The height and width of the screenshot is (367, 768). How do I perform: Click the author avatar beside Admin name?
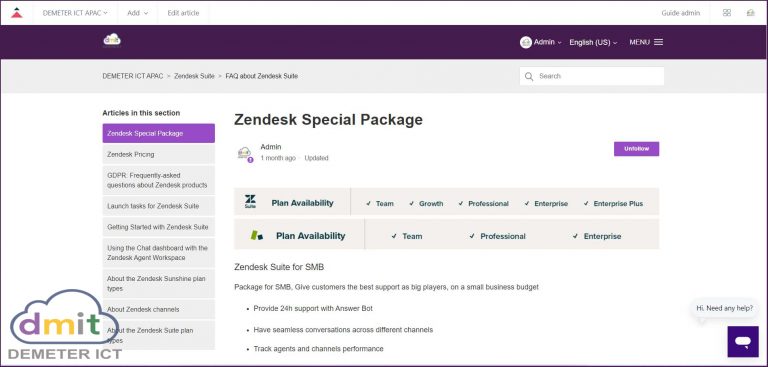click(x=244, y=153)
